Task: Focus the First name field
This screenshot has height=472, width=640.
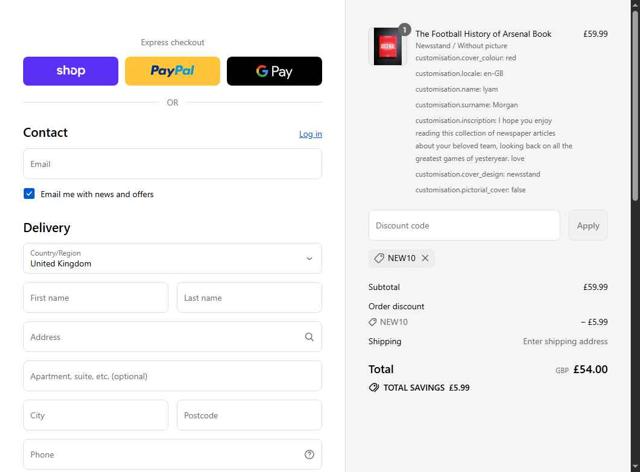Action: [x=95, y=298]
